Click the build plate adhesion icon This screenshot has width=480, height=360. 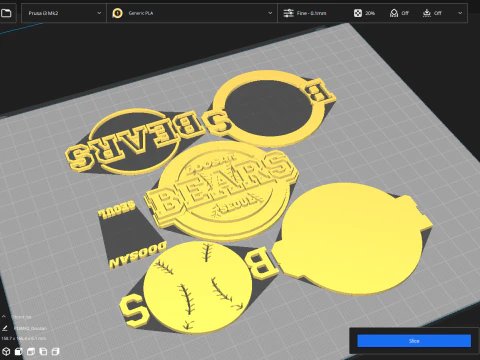click(x=427, y=13)
